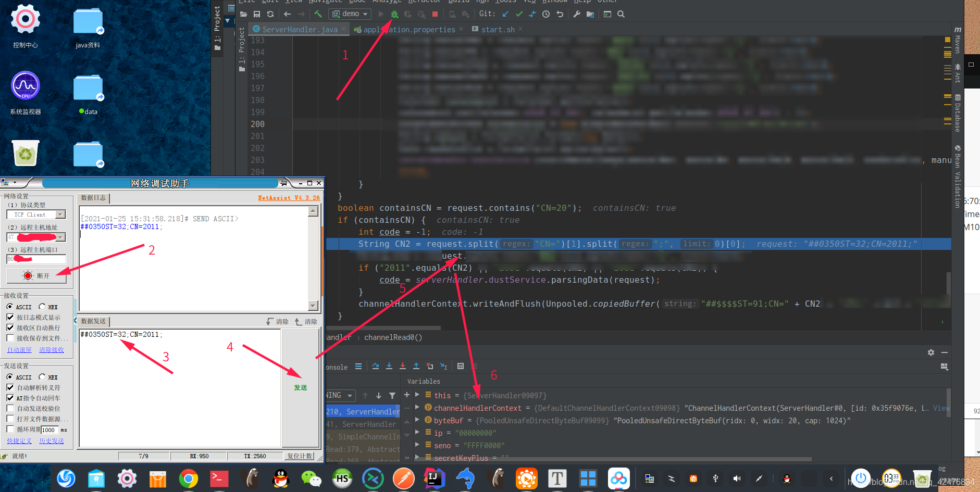Open WeChat from the taskbar
This screenshot has width=980, height=492.
click(x=311, y=478)
